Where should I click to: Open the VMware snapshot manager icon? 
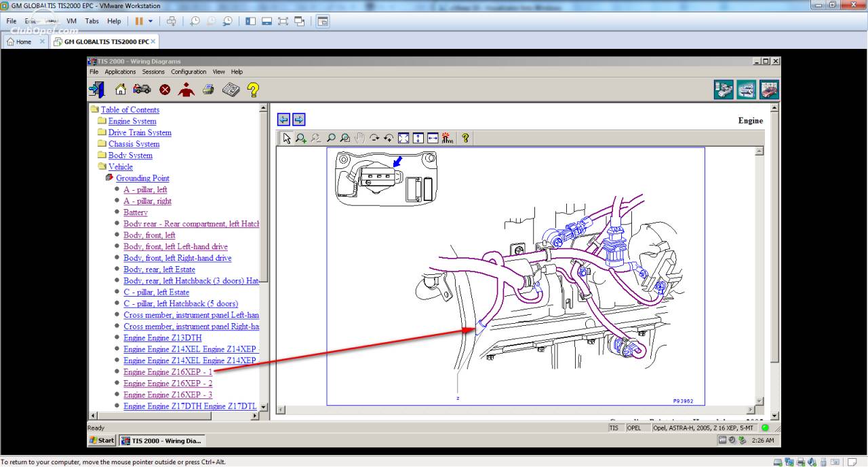(x=227, y=21)
